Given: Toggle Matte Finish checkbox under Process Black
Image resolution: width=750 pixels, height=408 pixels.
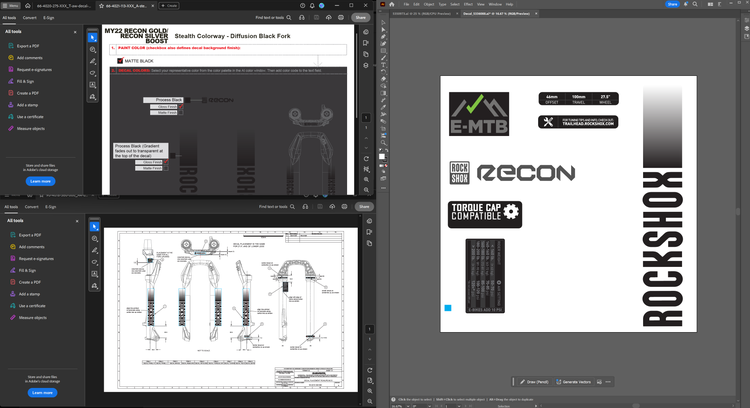Looking at the screenshot, I should tap(181, 112).
